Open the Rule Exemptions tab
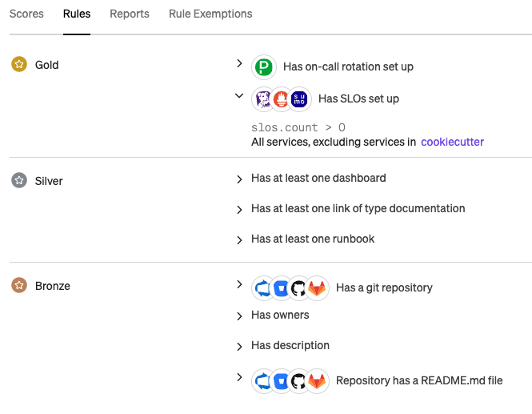This screenshot has width=532, height=414. [210, 14]
